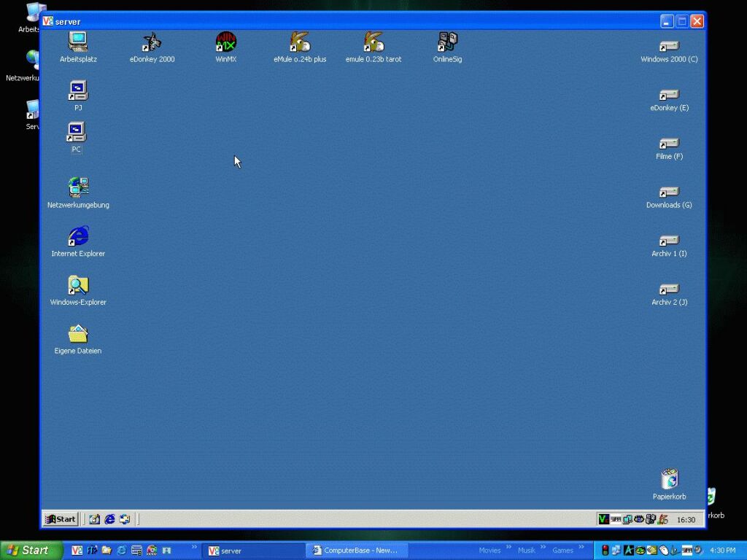
Task: Open the Musik toolbar on the taskbar
Action: 527,551
